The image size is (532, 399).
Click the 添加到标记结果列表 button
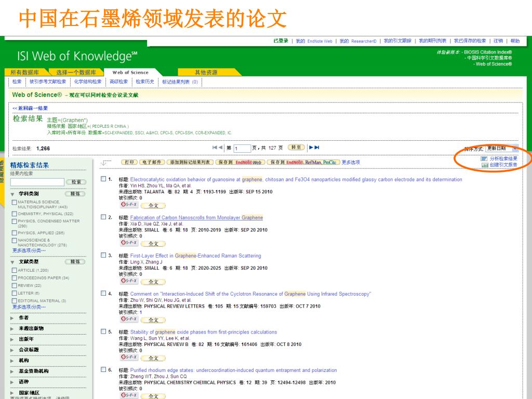coord(190,162)
